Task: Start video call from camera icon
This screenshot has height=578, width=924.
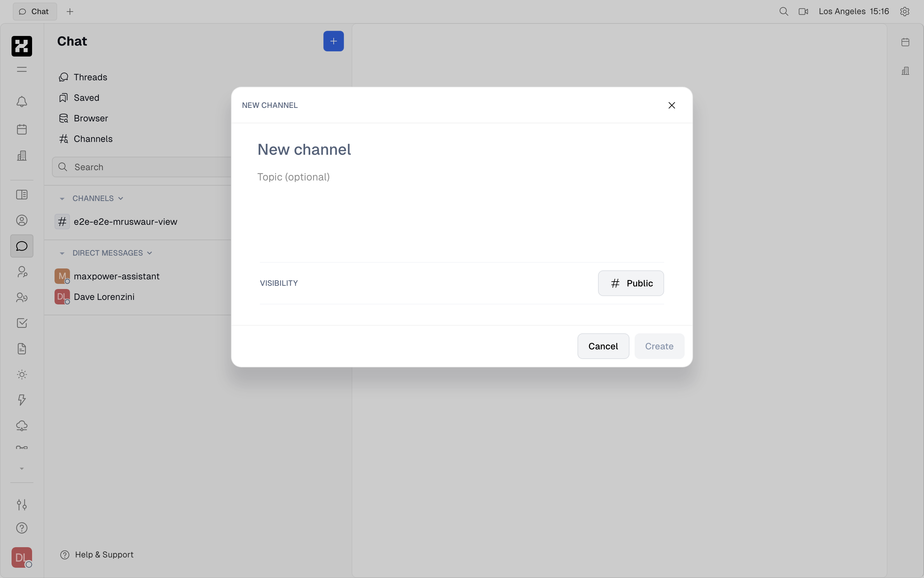Action: click(x=803, y=12)
